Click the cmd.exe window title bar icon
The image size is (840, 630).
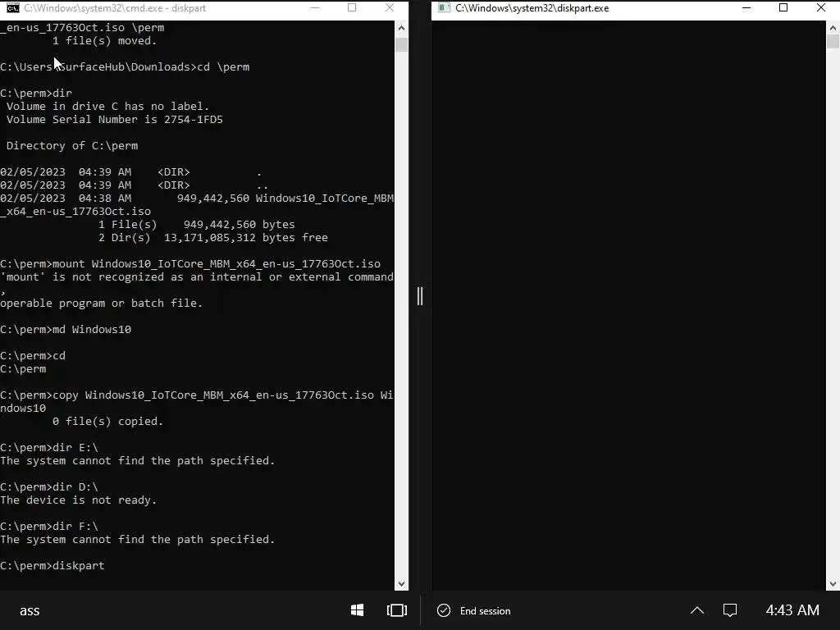pos(13,8)
